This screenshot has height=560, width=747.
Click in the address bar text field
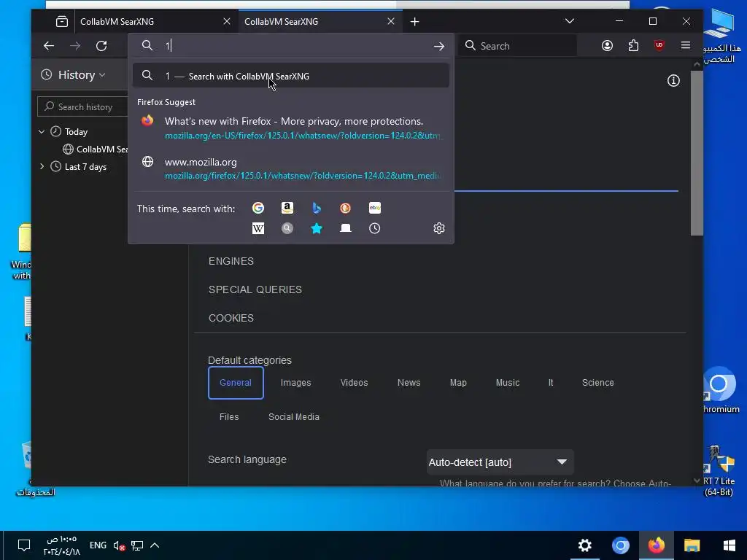(295, 46)
